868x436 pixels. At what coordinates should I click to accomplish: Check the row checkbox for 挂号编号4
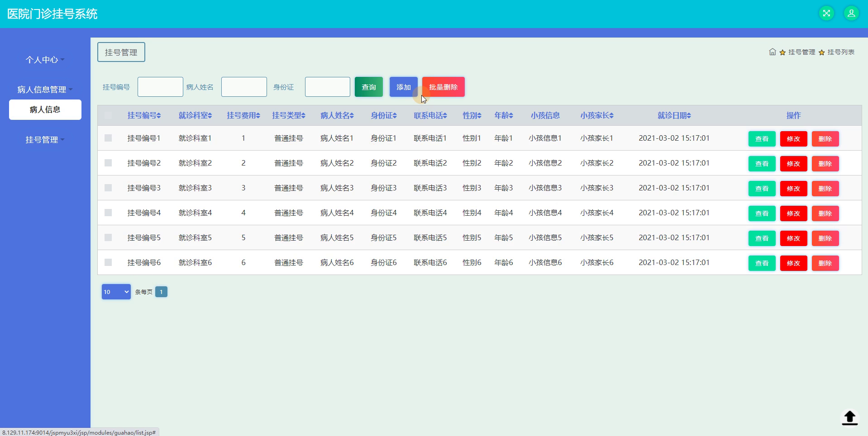point(108,213)
